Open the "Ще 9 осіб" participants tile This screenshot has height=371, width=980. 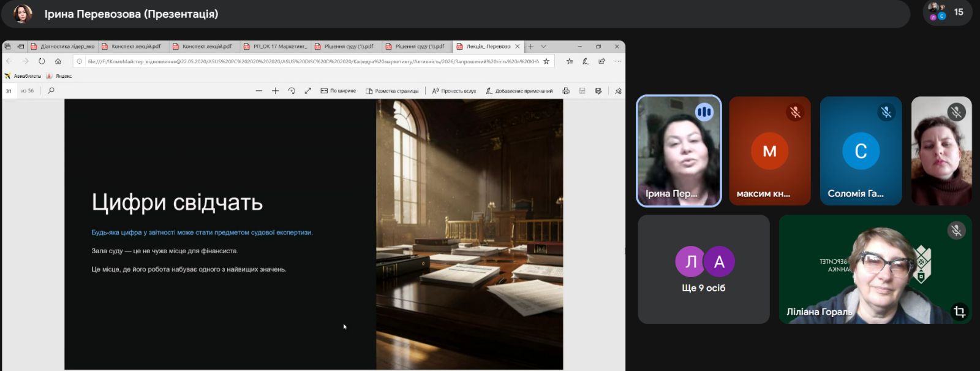tap(703, 269)
